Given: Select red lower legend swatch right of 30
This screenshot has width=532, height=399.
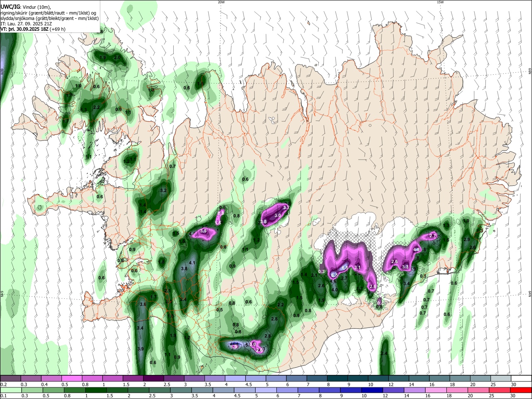Looking at the screenshot, I should (x=521, y=390).
